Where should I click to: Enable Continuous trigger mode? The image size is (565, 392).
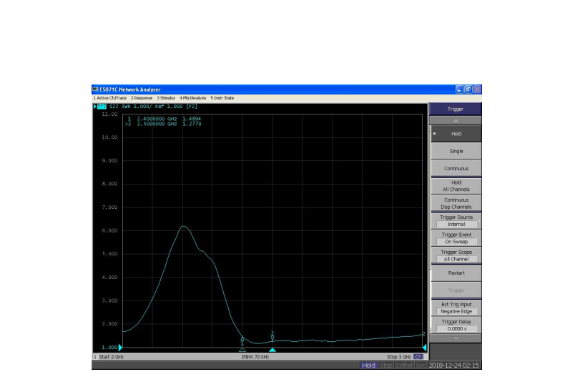[456, 169]
